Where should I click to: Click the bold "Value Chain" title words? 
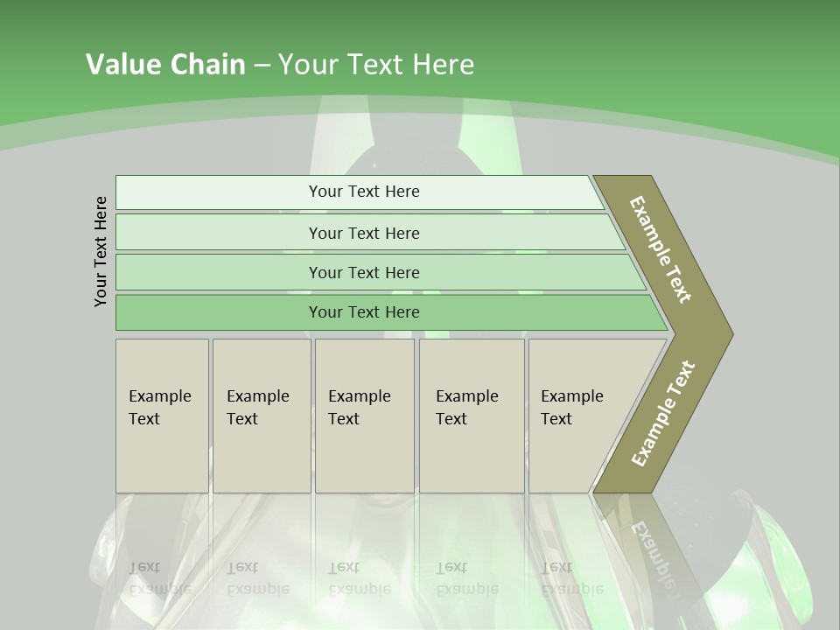click(165, 65)
